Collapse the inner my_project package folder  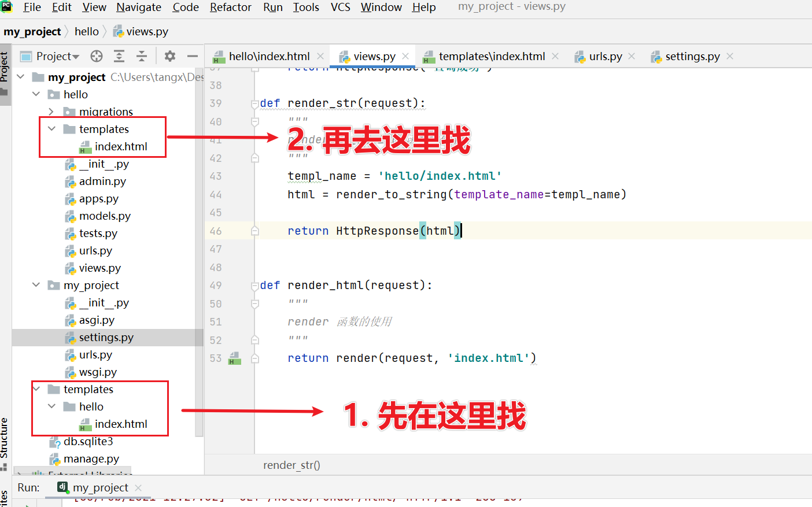click(36, 284)
